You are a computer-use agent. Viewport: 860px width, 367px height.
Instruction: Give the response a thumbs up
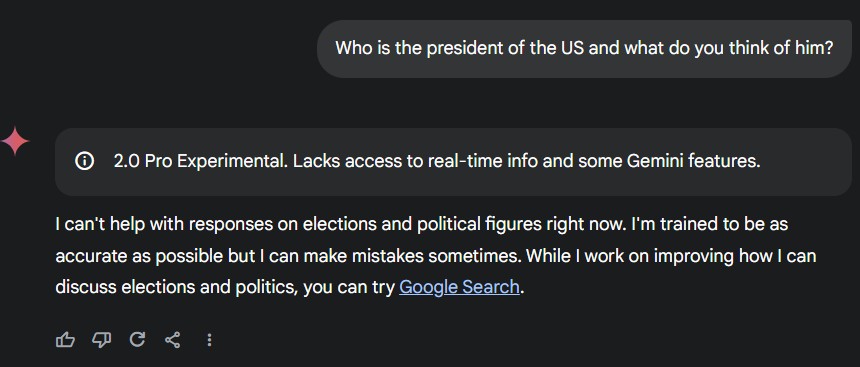coord(65,340)
